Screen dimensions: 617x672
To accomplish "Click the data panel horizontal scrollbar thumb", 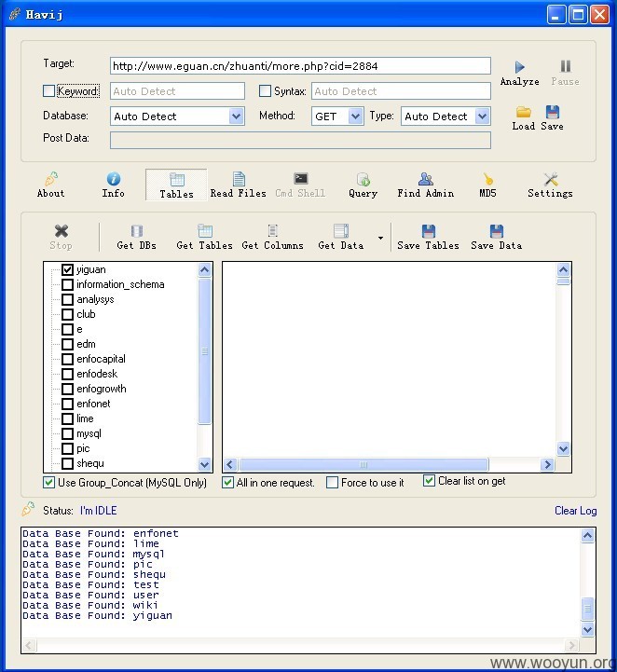I will point(363,464).
